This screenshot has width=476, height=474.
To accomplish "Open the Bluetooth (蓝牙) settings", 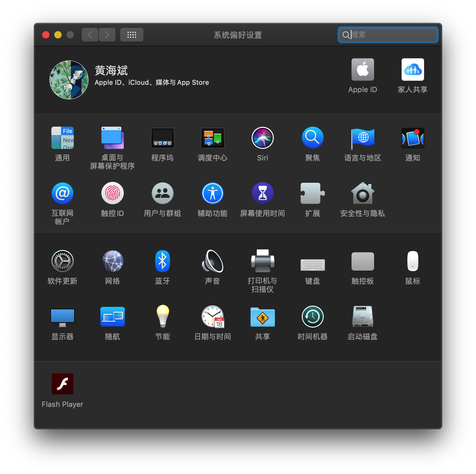I will 162,261.
